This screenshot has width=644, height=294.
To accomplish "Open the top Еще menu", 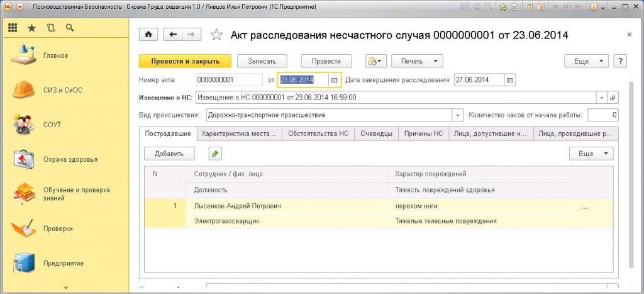I will [x=586, y=61].
